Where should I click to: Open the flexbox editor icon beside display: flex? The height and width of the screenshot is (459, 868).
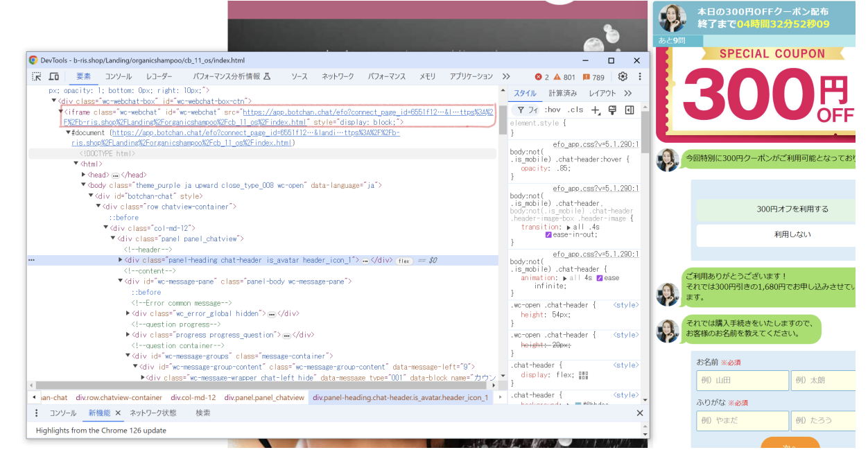pos(583,375)
